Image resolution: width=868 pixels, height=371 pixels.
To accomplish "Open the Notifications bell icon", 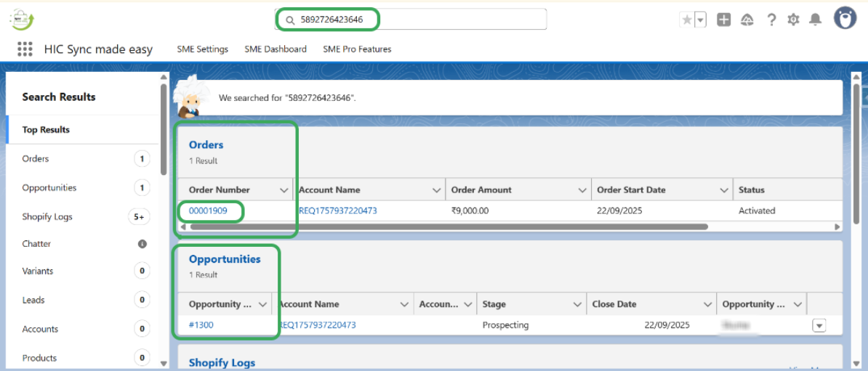I will [x=816, y=20].
